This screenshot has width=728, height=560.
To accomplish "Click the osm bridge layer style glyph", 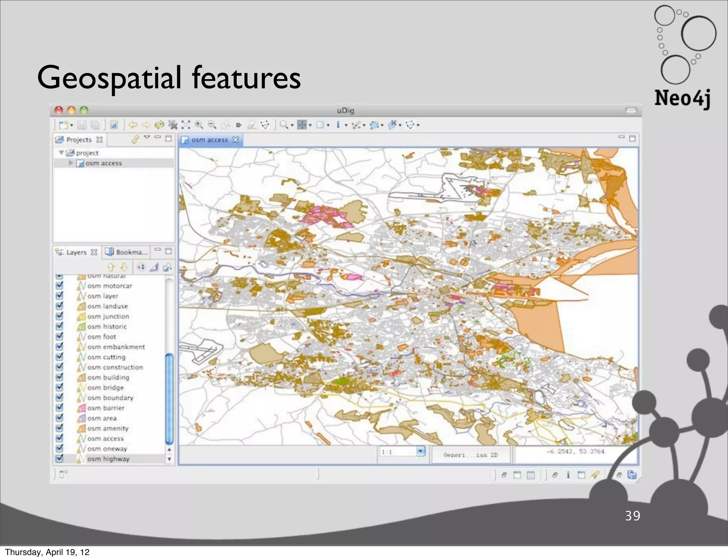I will [x=82, y=387].
